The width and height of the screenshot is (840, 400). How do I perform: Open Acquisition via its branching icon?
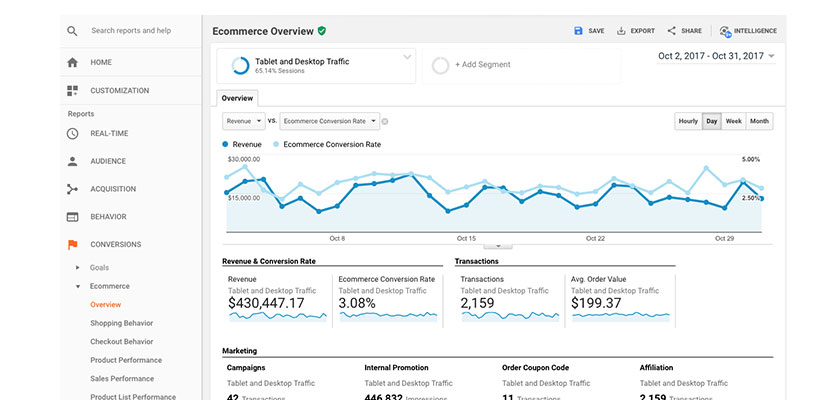pos(72,189)
